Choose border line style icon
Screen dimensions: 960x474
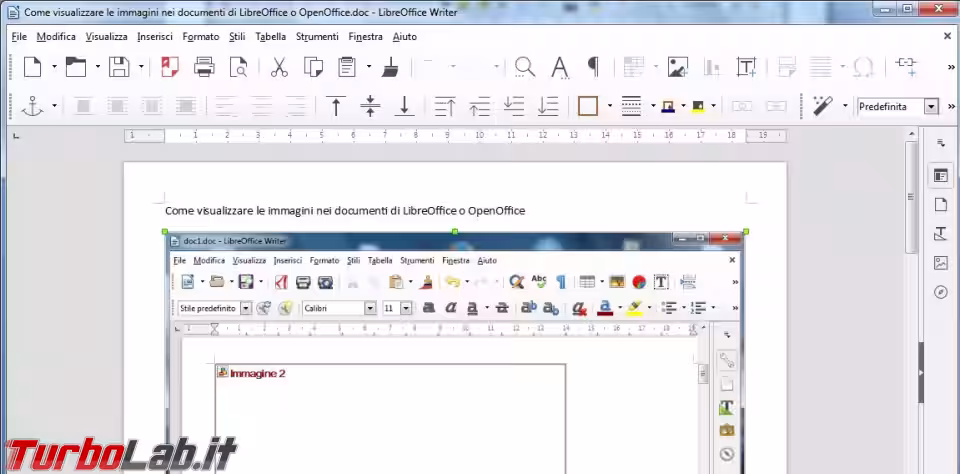tap(631, 106)
